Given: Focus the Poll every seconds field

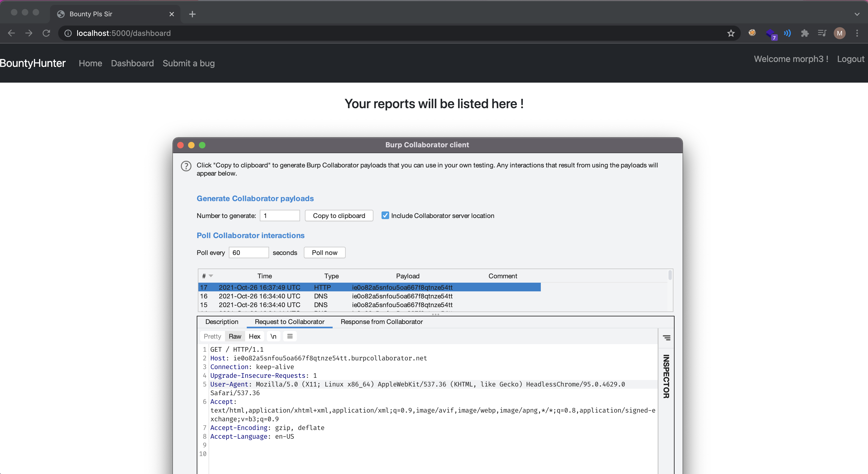Looking at the screenshot, I should point(249,253).
